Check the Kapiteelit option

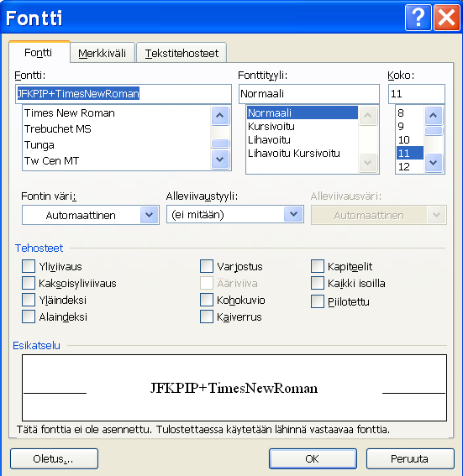[318, 266]
